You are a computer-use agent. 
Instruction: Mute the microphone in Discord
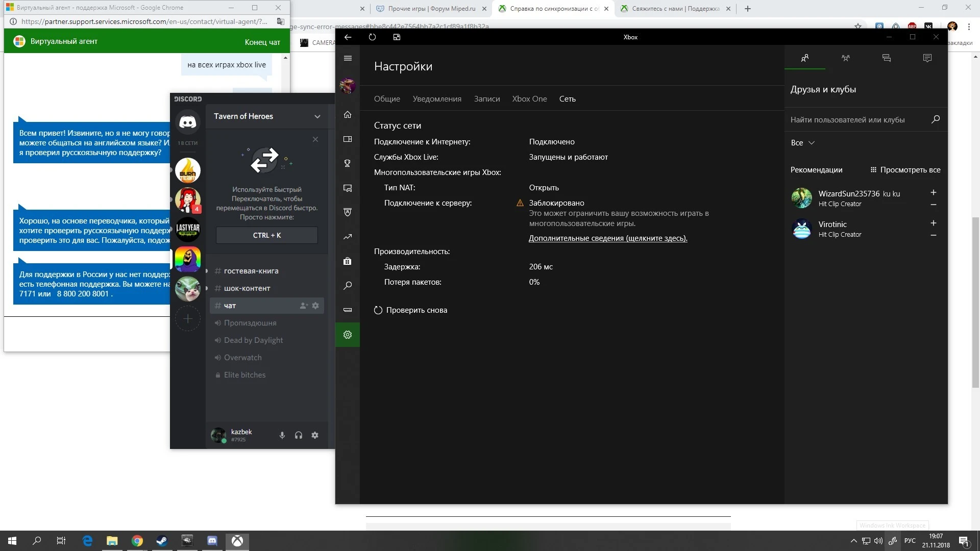click(x=282, y=435)
